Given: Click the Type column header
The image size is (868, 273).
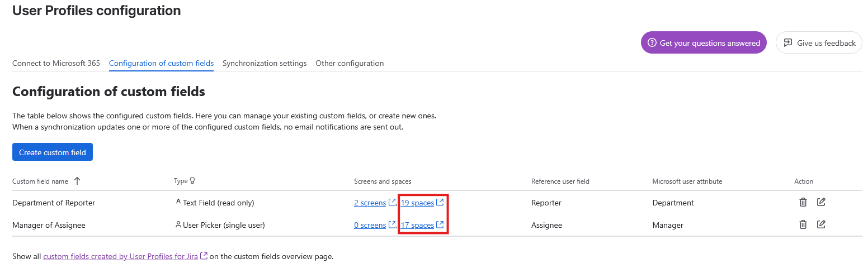Looking at the screenshot, I should [x=181, y=181].
